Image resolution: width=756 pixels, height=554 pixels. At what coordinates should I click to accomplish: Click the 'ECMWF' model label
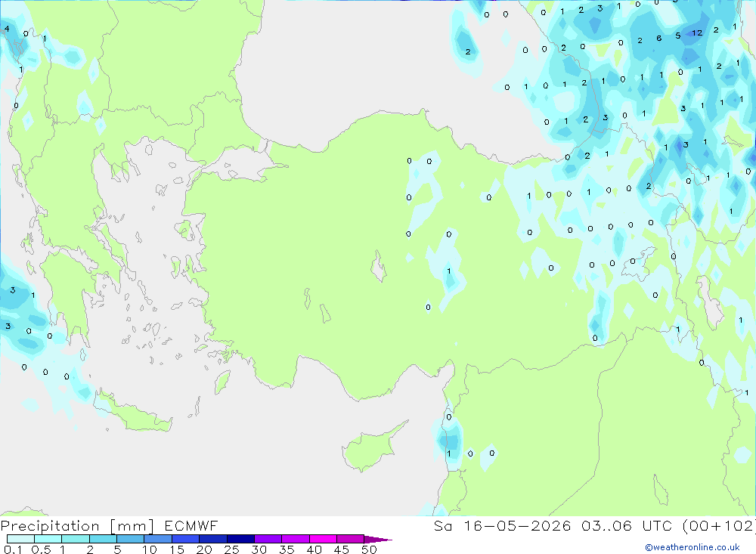191,525
